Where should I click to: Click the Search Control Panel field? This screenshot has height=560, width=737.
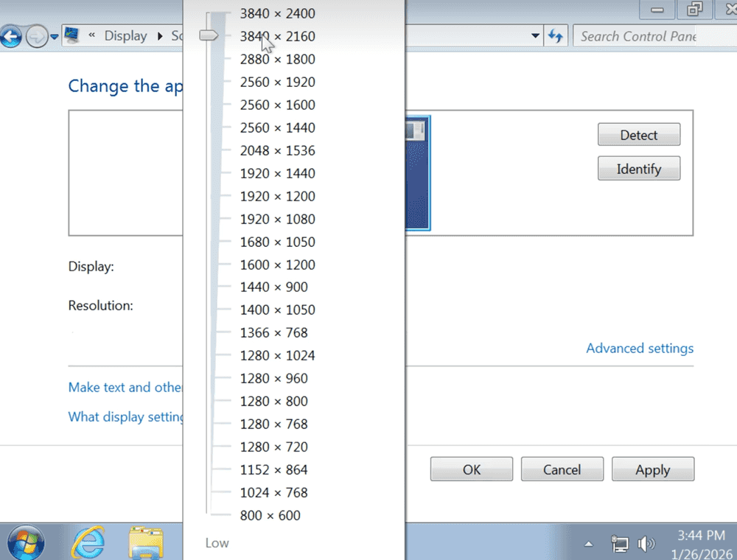(x=638, y=36)
